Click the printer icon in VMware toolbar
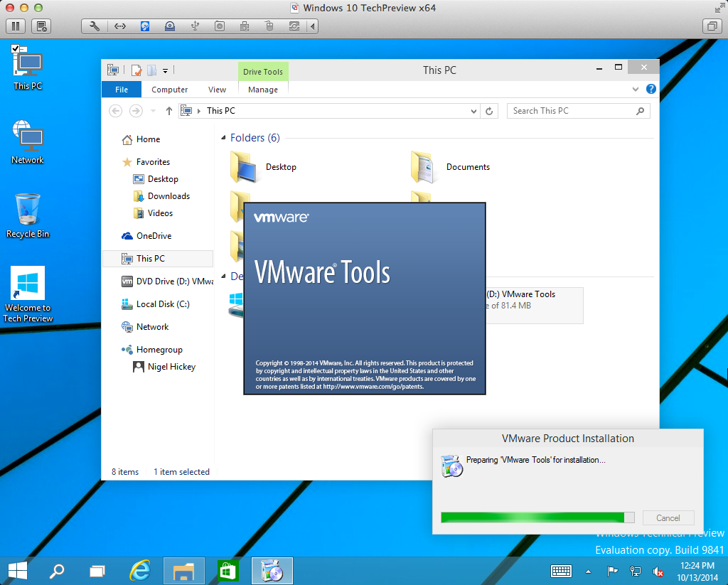This screenshot has width=728, height=585. tap(245, 26)
